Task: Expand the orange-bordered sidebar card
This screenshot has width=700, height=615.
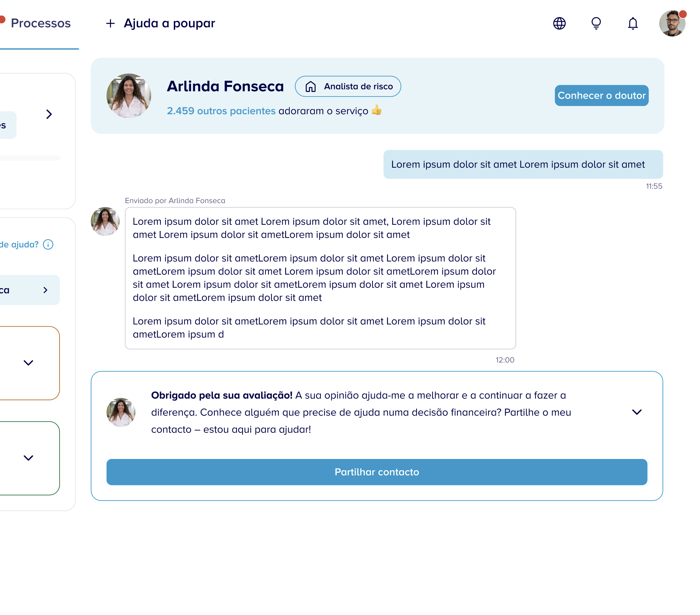Action: click(x=28, y=362)
